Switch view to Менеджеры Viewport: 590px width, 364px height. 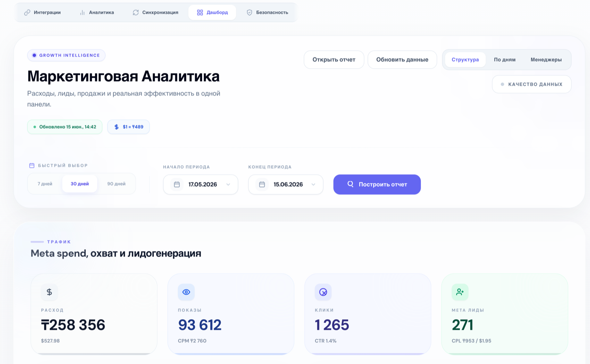pos(546,60)
